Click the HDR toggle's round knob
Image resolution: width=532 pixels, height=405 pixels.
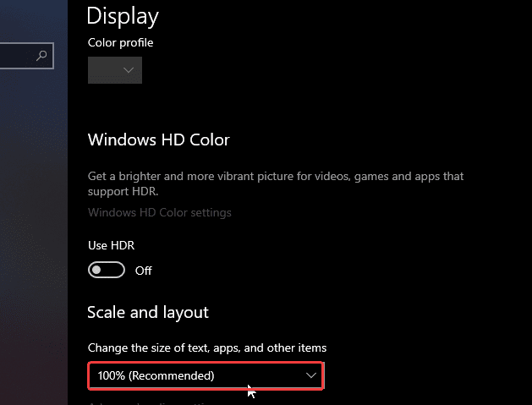point(96,270)
